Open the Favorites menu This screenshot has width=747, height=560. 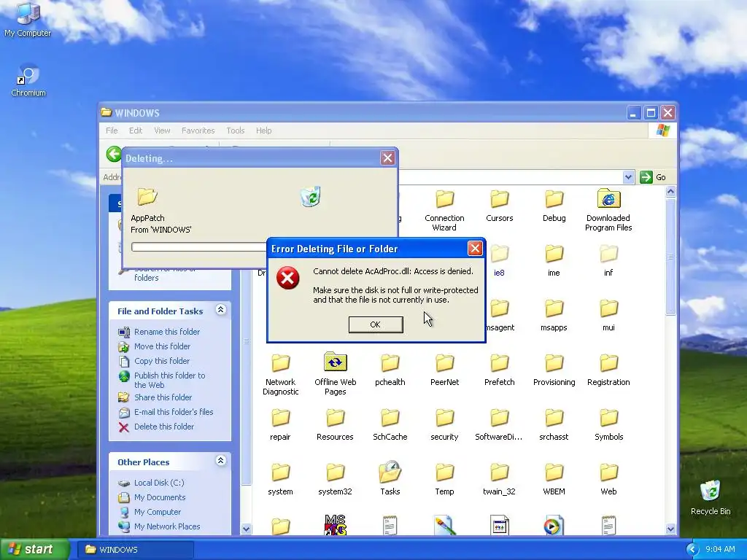tap(198, 131)
